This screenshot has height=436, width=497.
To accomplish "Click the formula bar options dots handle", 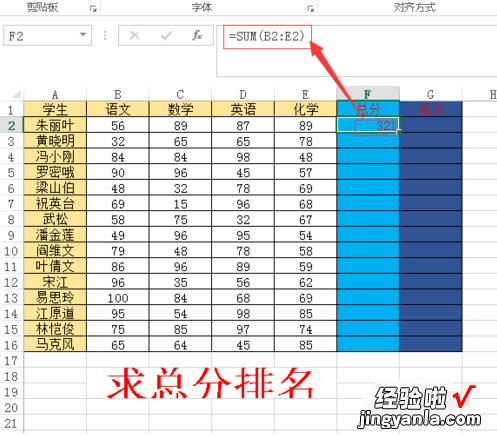I will click(x=105, y=35).
